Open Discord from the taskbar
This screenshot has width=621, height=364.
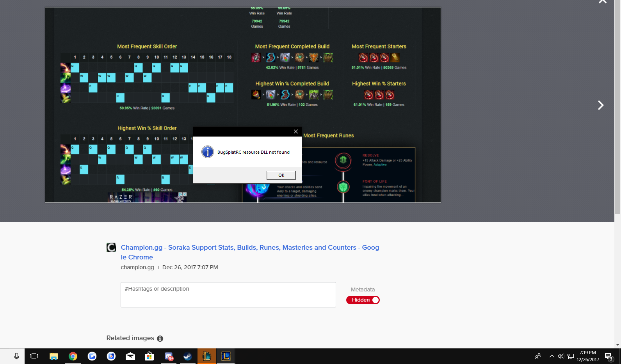(169, 356)
